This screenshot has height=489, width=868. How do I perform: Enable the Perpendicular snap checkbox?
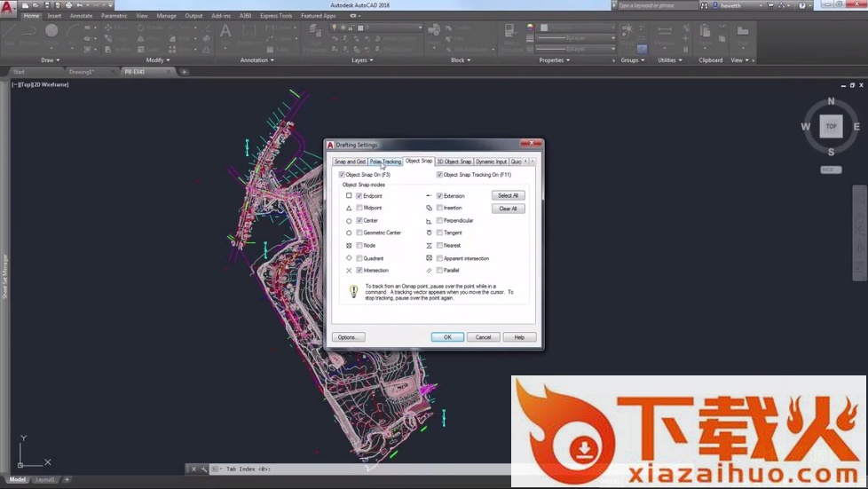click(x=440, y=220)
